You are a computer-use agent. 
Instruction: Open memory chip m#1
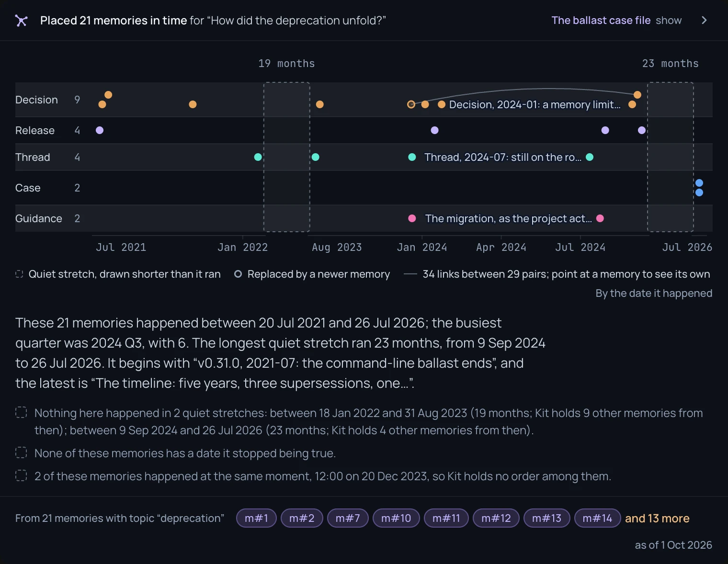(x=256, y=518)
